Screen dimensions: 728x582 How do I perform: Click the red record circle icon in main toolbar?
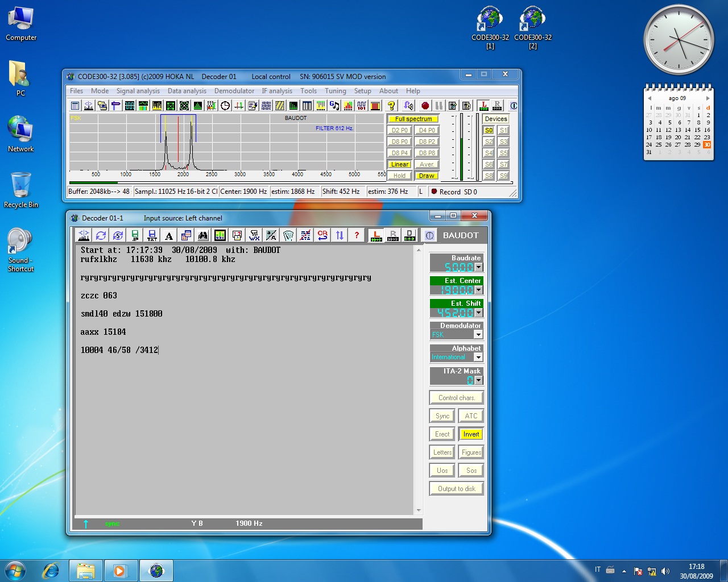425,106
